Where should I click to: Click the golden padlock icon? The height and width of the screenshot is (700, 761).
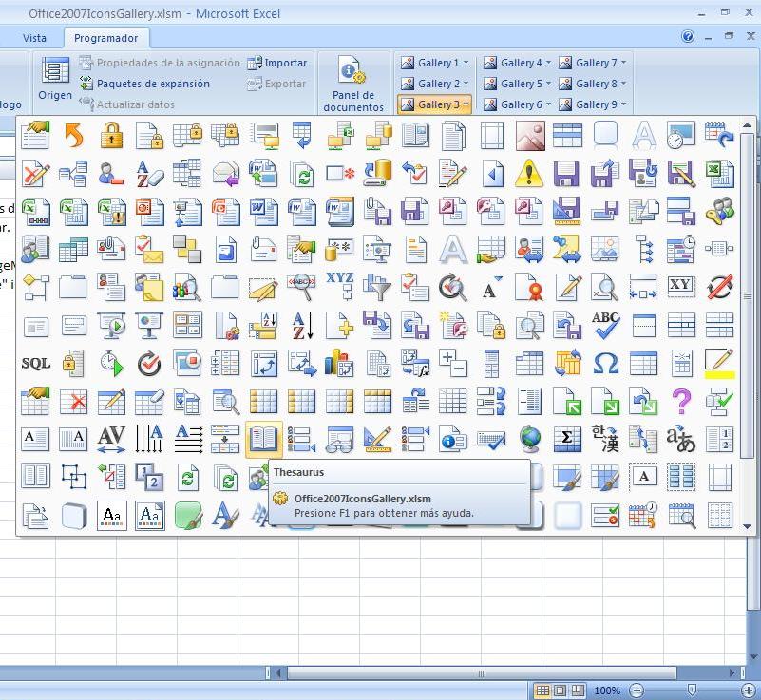point(111,136)
